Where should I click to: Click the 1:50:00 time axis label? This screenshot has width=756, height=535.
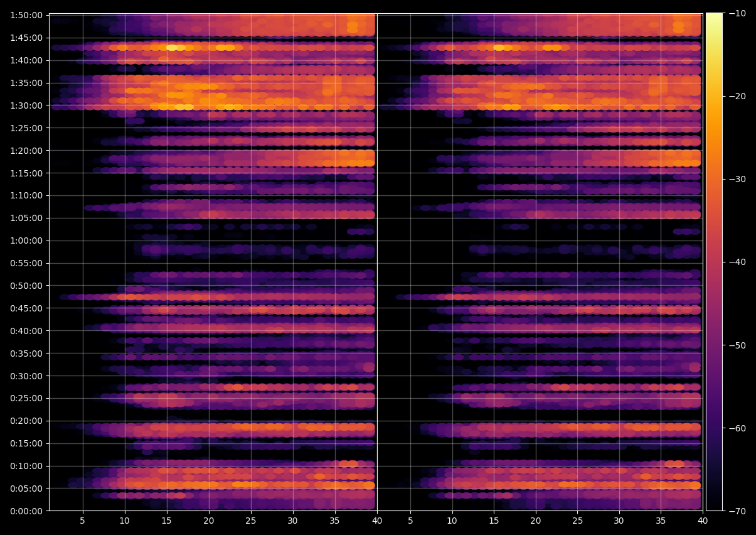pos(26,15)
